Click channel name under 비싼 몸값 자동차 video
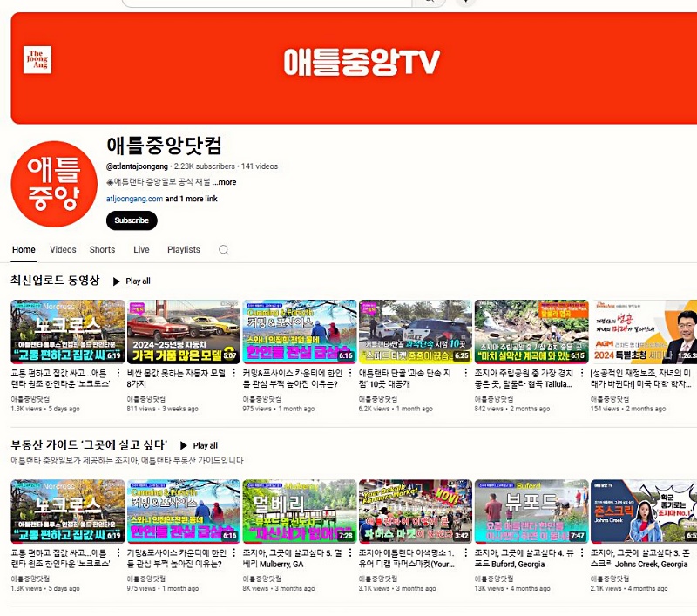The width and height of the screenshot is (697, 616). tap(146, 399)
